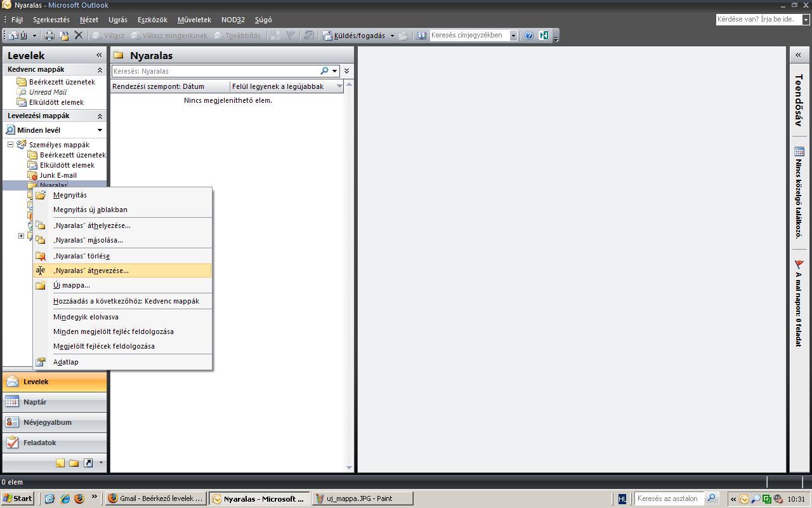Click the 'Kérdése van?' help input box
The width and height of the screenshot is (812, 508).
(759, 20)
